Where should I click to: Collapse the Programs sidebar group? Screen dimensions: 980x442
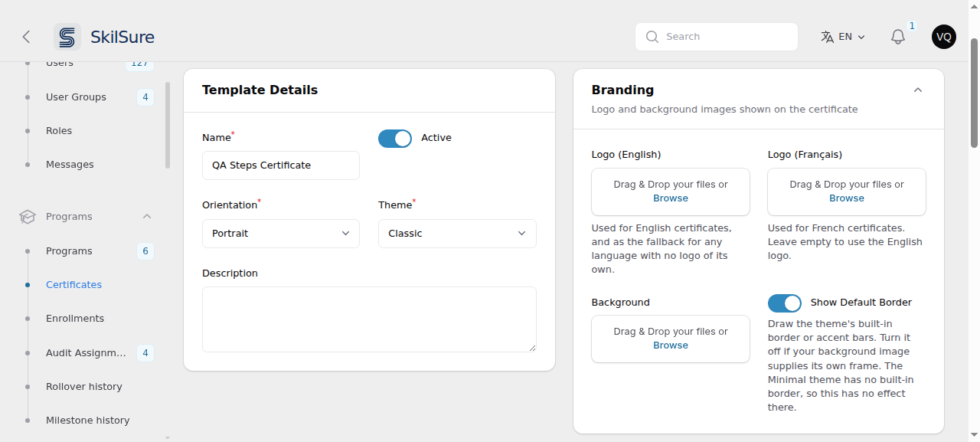pyautogui.click(x=147, y=217)
